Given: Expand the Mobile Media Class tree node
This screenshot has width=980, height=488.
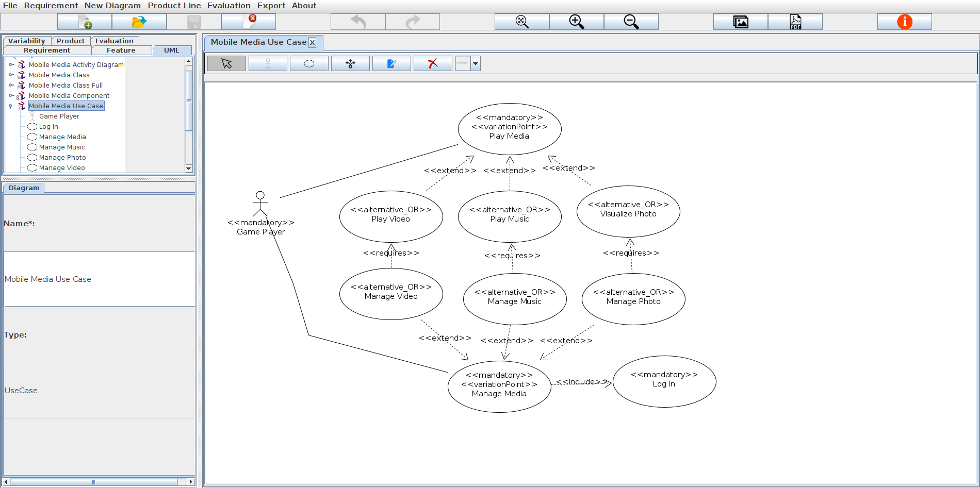Looking at the screenshot, I should pos(10,75).
